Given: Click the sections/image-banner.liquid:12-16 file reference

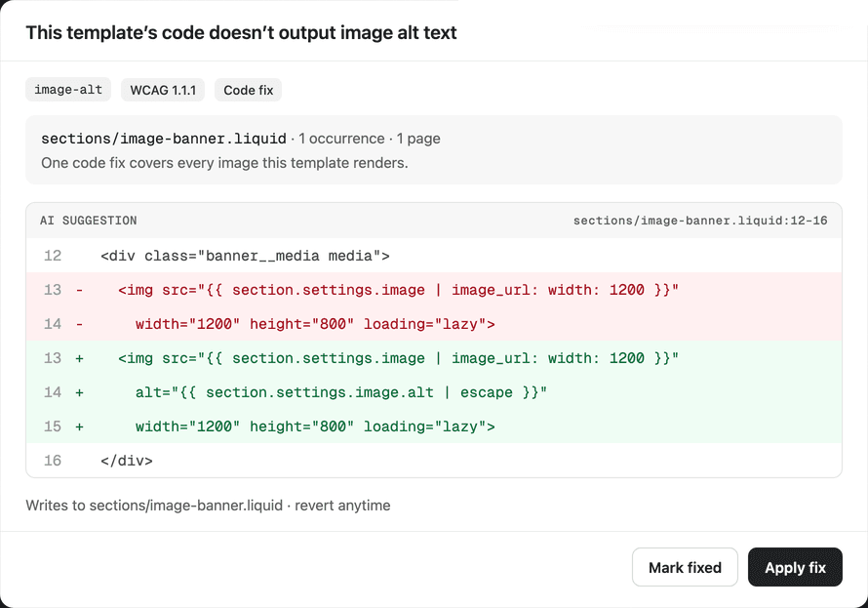Looking at the screenshot, I should pos(700,221).
